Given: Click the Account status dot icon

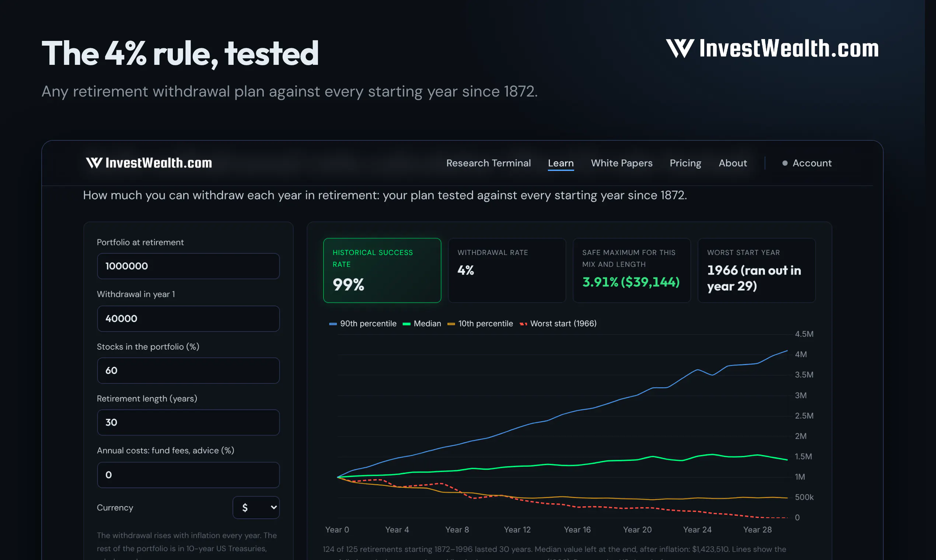Looking at the screenshot, I should (x=785, y=163).
